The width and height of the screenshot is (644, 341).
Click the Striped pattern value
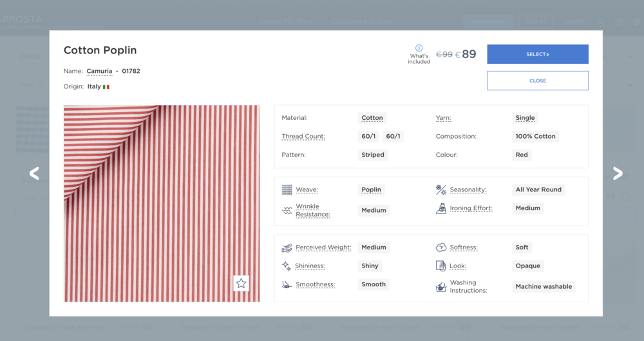(x=373, y=155)
